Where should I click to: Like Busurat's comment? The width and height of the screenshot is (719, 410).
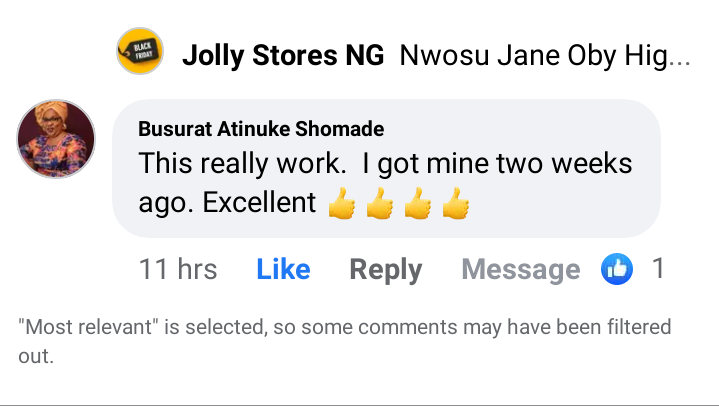coord(282,269)
